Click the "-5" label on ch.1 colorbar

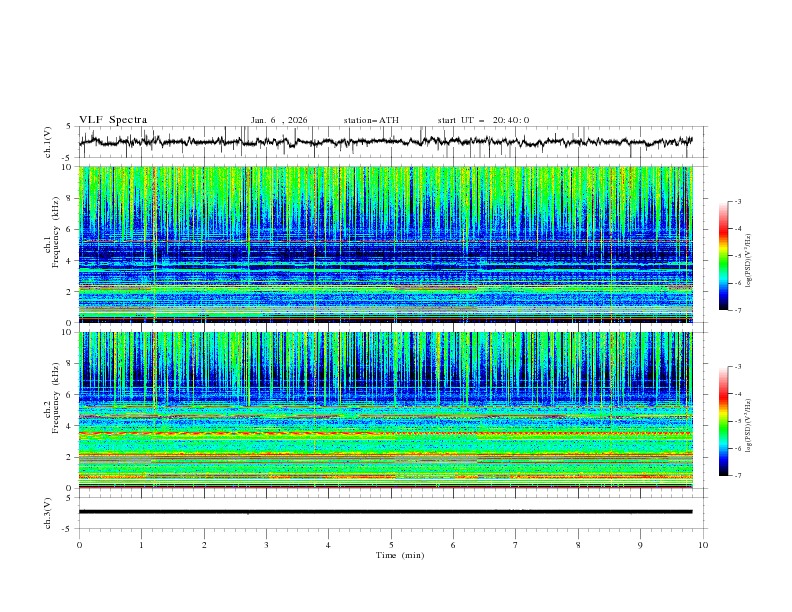point(738,256)
